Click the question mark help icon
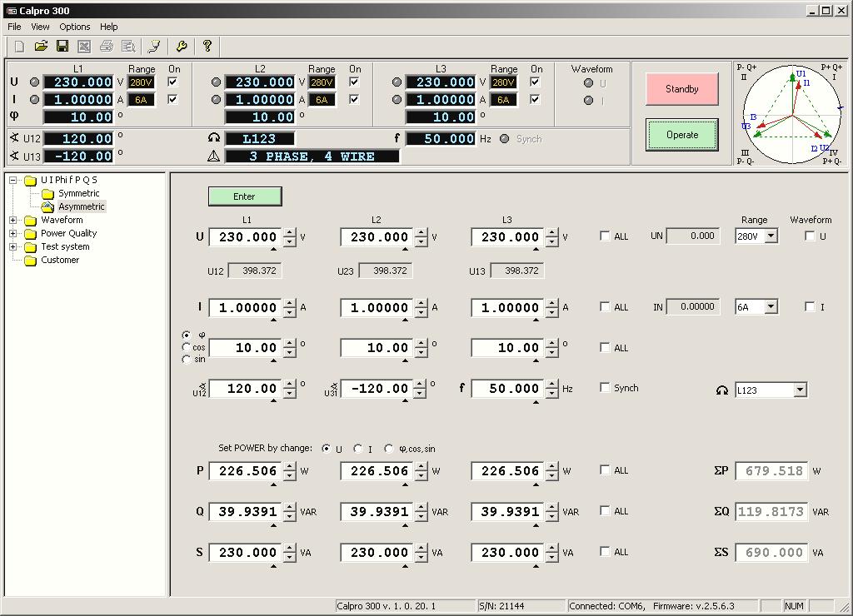 tap(207, 47)
